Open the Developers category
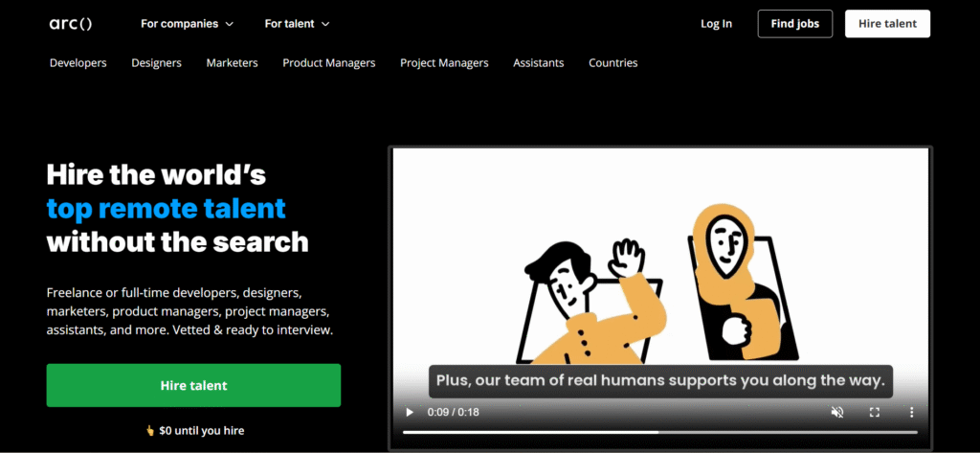980x453 pixels. click(78, 62)
